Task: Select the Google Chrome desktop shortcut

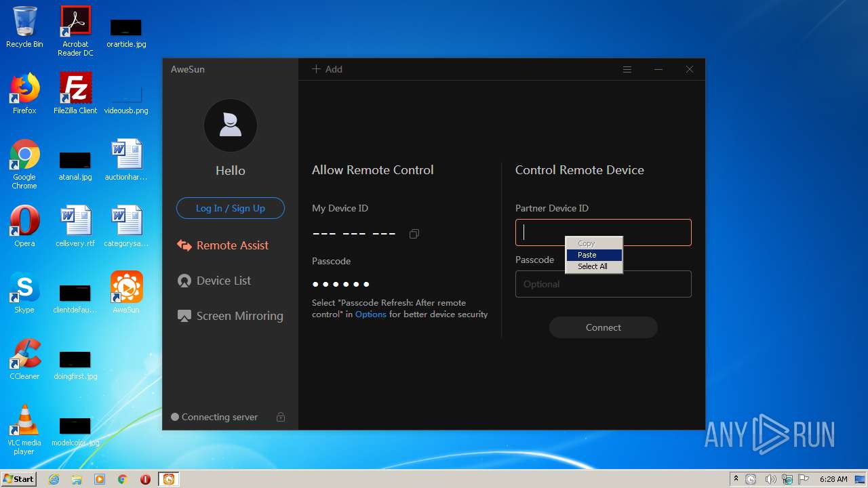Action: click(24, 164)
